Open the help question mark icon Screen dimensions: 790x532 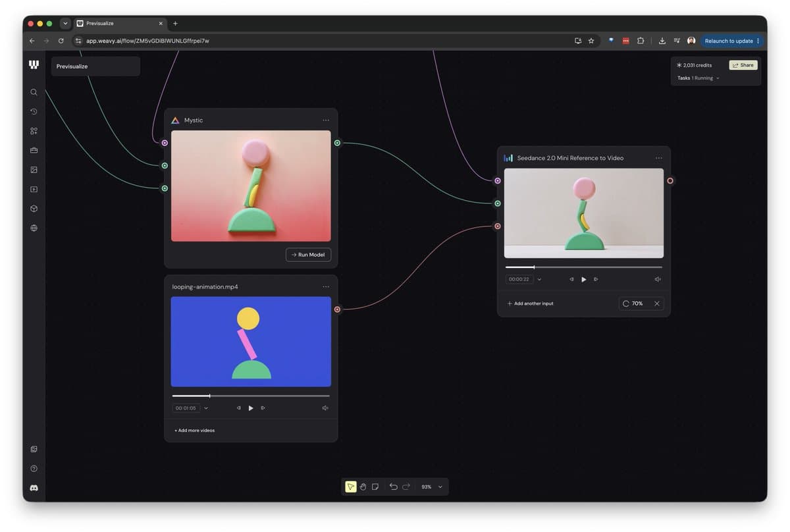34,469
